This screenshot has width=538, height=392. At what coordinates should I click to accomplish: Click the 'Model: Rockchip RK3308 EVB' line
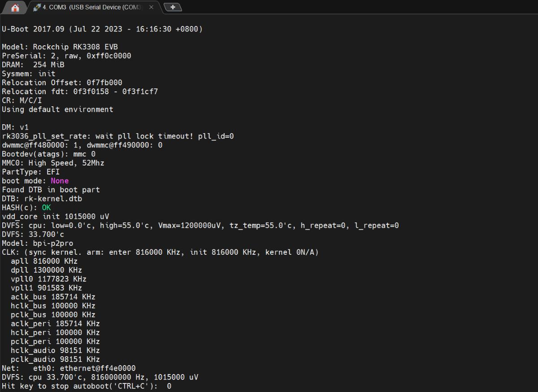tap(60, 47)
